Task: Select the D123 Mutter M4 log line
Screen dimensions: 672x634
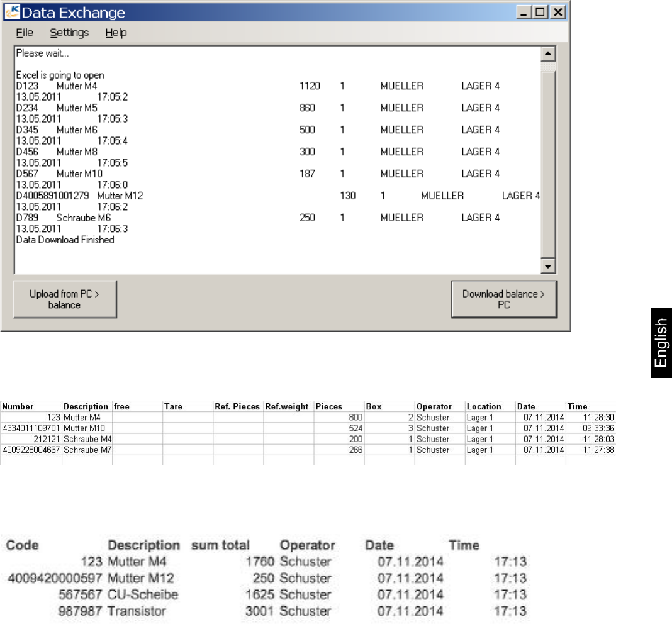Action: (x=257, y=86)
